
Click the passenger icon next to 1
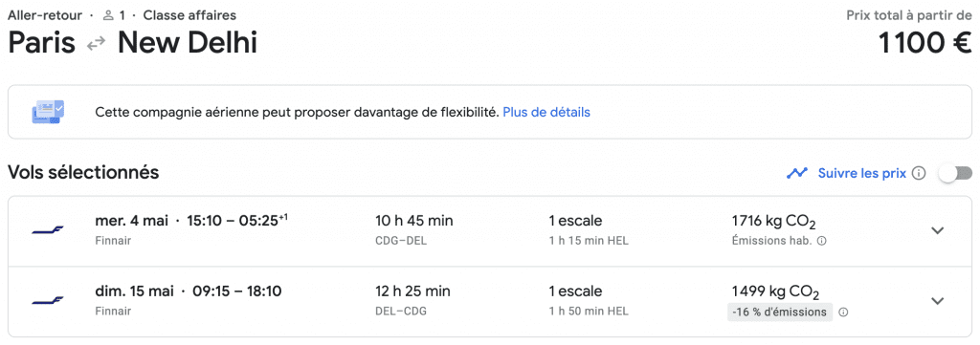pos(107,14)
